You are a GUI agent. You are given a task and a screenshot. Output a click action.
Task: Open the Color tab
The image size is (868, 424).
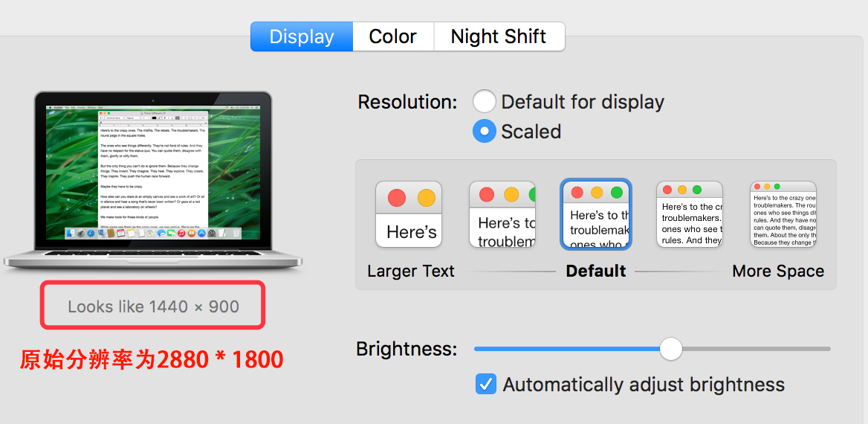pyautogui.click(x=392, y=36)
